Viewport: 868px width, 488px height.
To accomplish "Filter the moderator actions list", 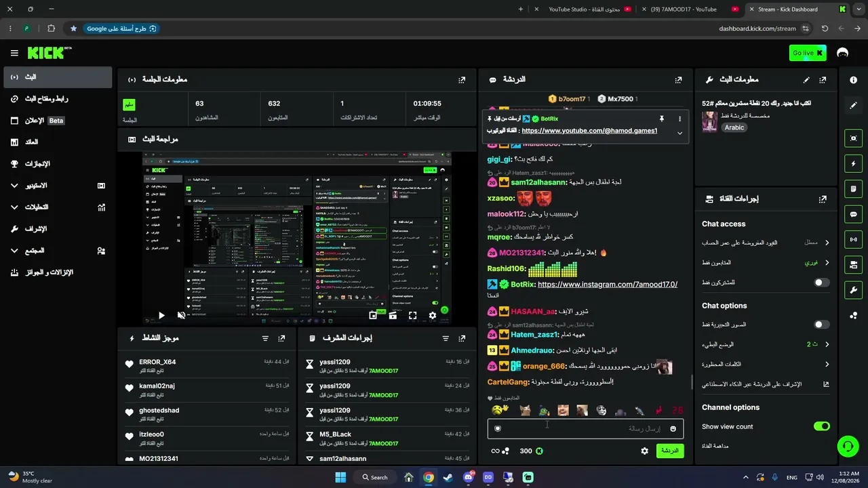I will [x=446, y=338].
